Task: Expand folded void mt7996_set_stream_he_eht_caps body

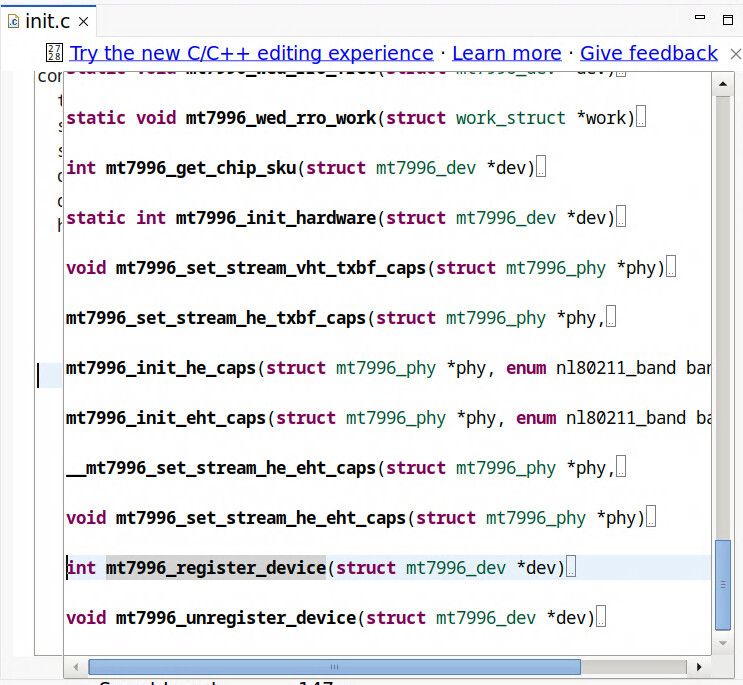Action: (651, 516)
